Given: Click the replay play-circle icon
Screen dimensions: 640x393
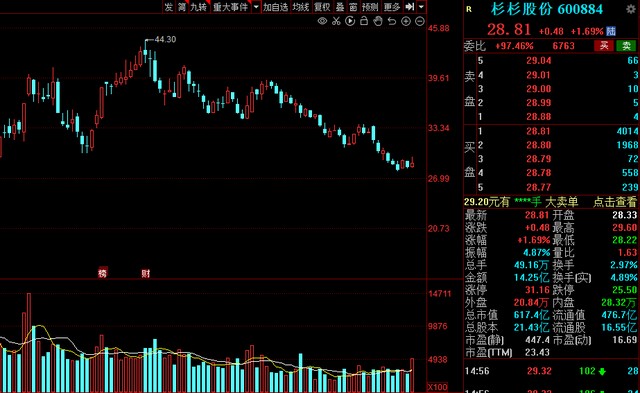Looking at the screenshot, I should click(x=350, y=21).
